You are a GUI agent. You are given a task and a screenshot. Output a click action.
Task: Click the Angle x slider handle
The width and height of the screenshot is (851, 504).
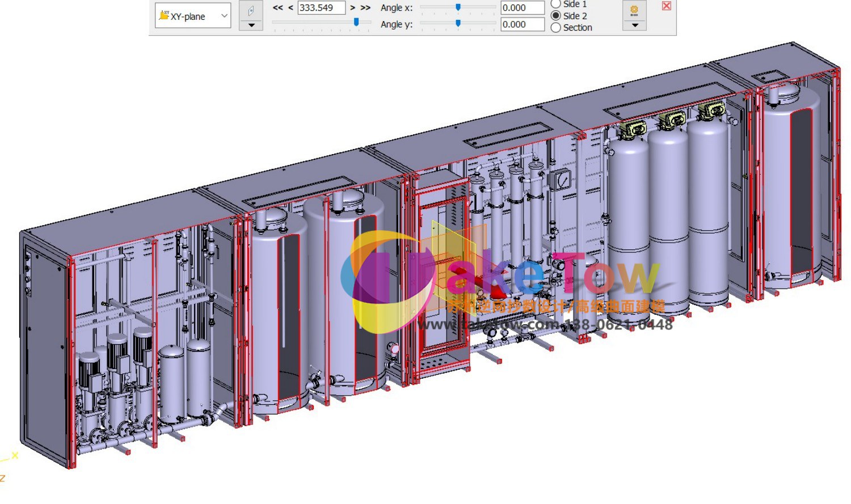tap(458, 7)
